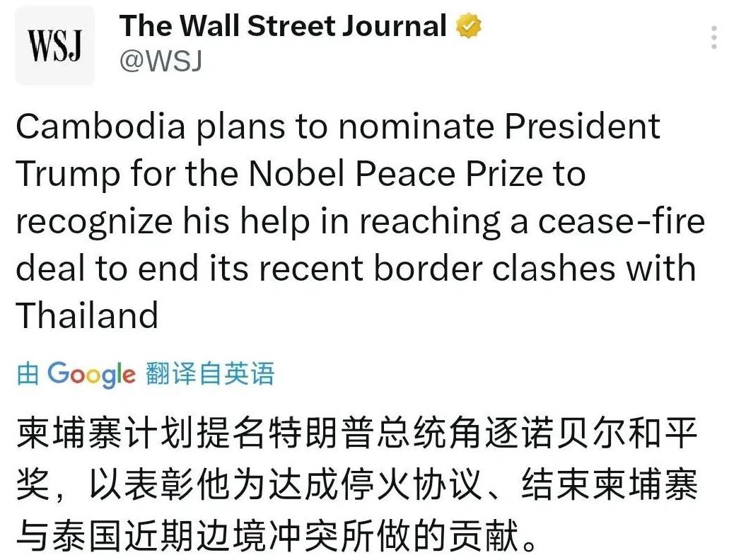Click the word President in the tweet
Screen dimensions: 746x560
581,127
